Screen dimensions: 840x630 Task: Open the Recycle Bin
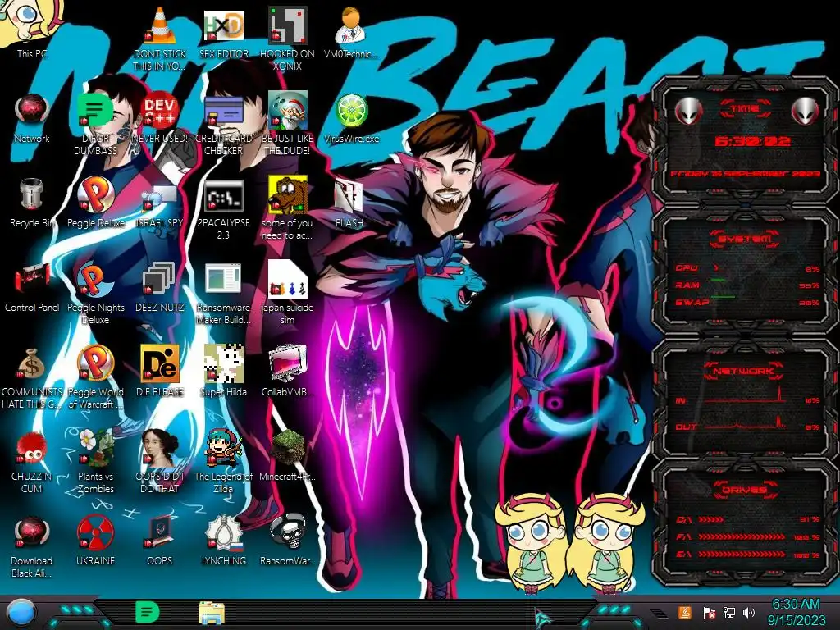[32, 194]
